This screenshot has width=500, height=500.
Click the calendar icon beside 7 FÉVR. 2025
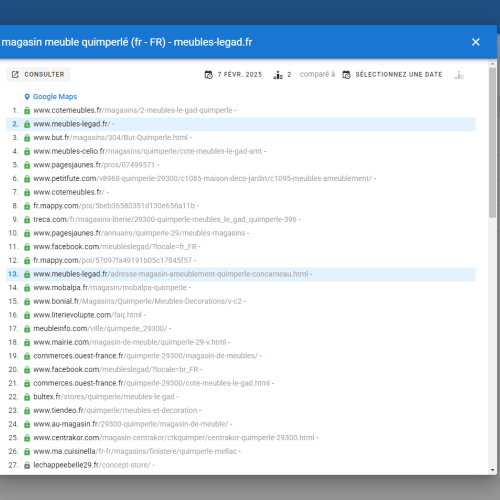(x=209, y=75)
